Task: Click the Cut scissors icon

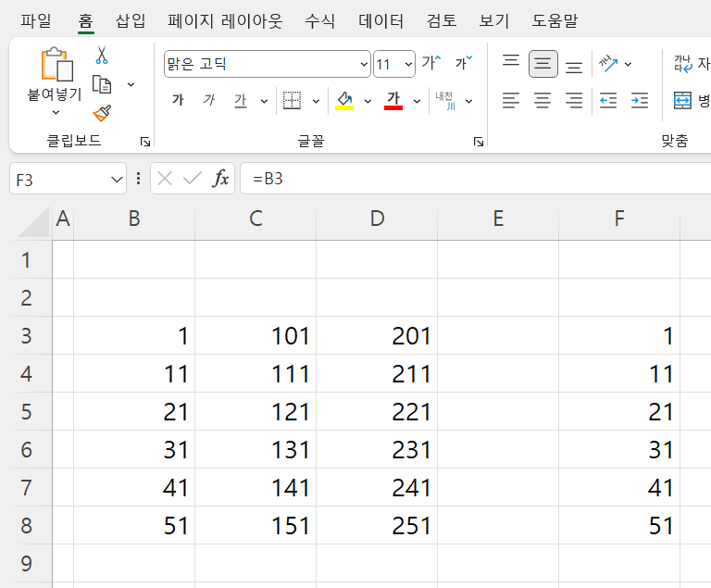Action: [x=102, y=55]
